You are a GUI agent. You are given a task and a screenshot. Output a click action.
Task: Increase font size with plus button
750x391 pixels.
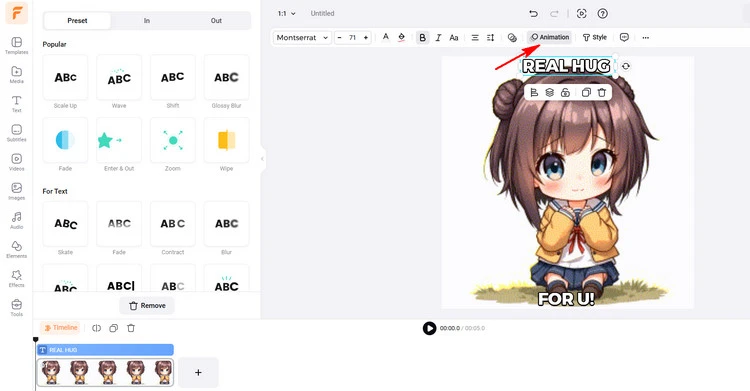[366, 37]
